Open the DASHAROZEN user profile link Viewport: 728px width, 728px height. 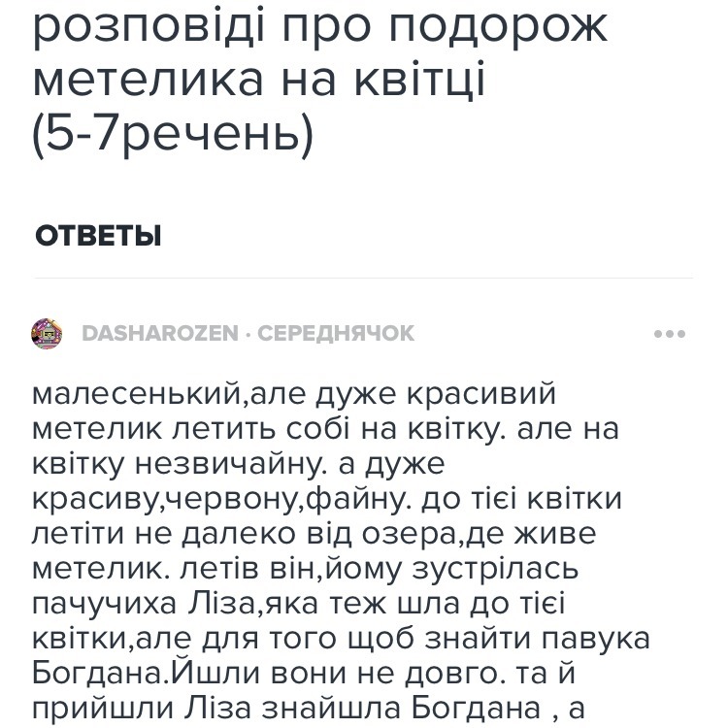click(160, 333)
